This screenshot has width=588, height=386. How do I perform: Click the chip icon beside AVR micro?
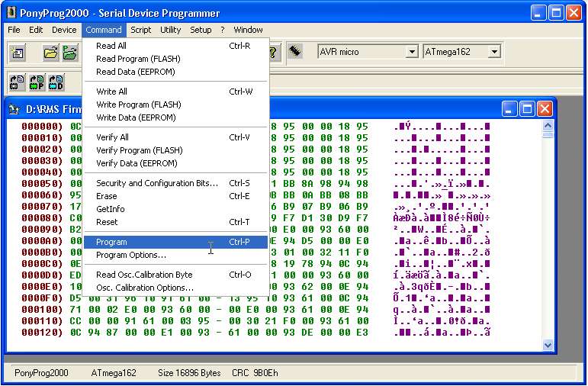pyautogui.click(x=294, y=52)
